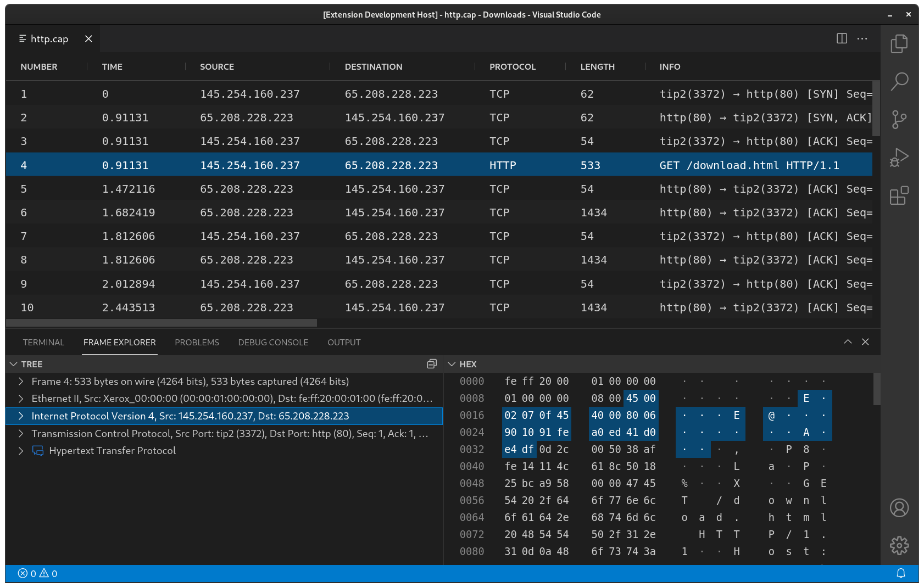Open the editor More Actions menu
This screenshot has height=588, width=924.
coord(862,38)
